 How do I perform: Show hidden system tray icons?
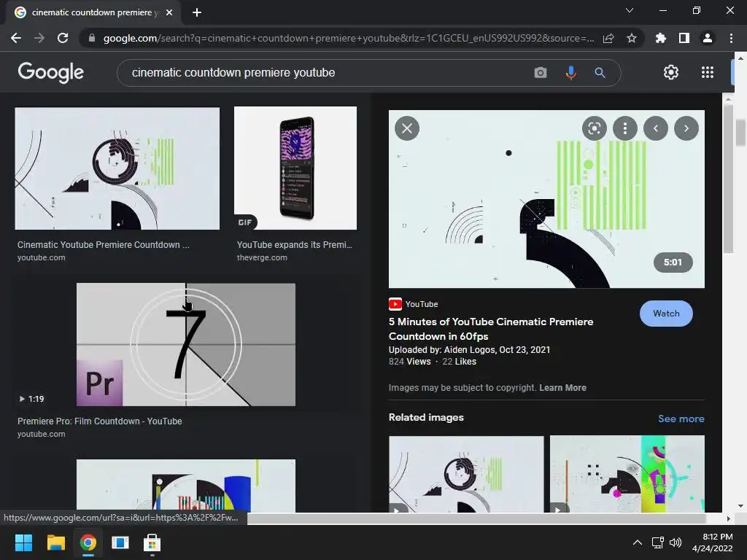pos(637,542)
